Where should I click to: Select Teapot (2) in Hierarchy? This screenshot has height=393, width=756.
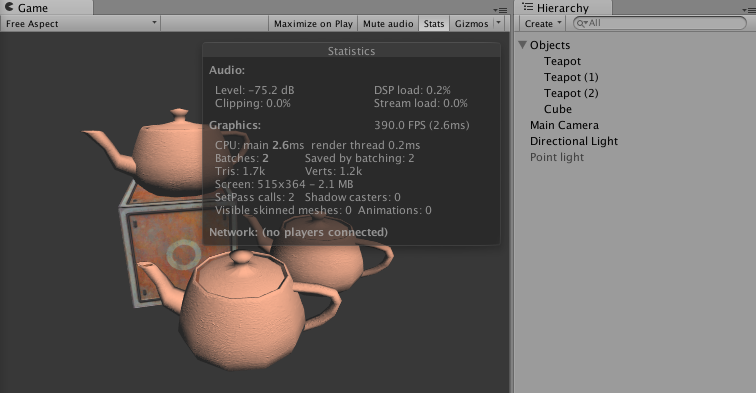(571, 93)
